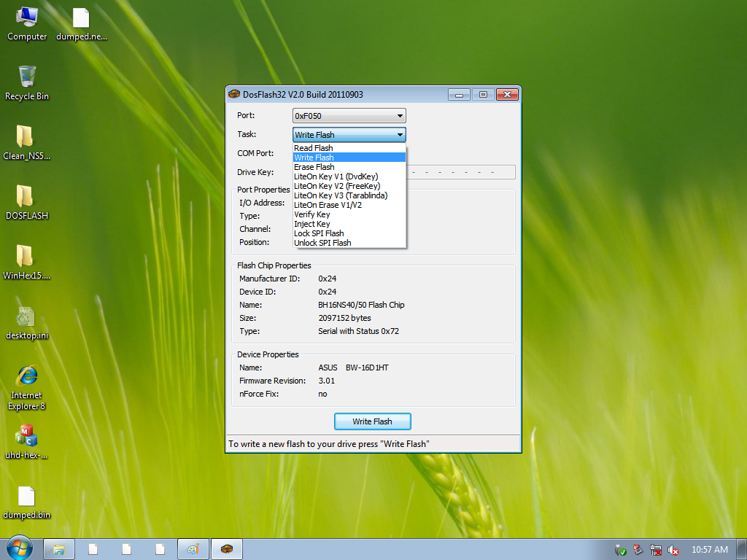Select the dumped.bin file icon

click(26, 500)
